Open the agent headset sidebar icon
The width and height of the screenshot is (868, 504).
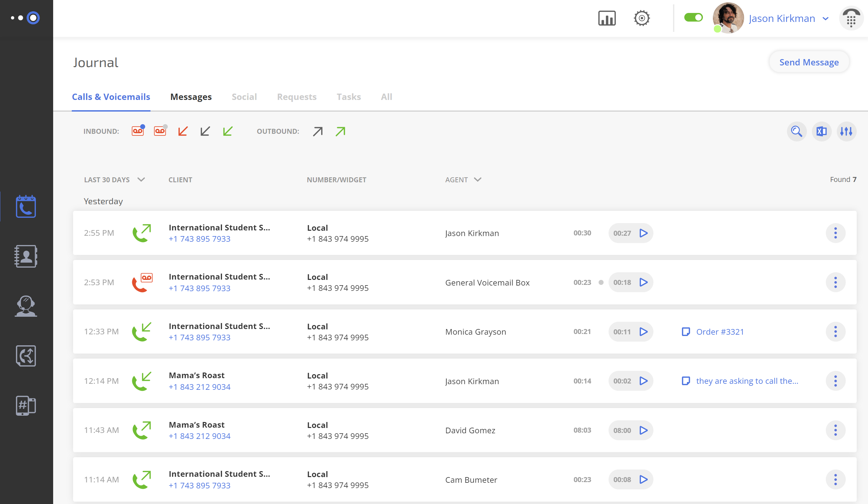click(26, 306)
